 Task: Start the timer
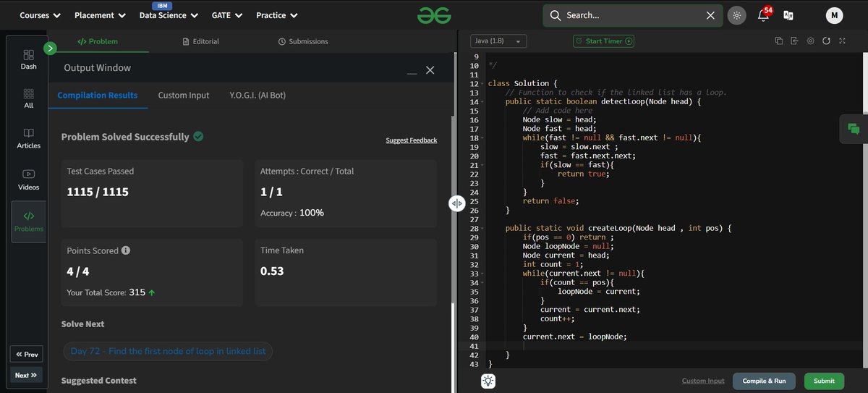click(x=603, y=41)
